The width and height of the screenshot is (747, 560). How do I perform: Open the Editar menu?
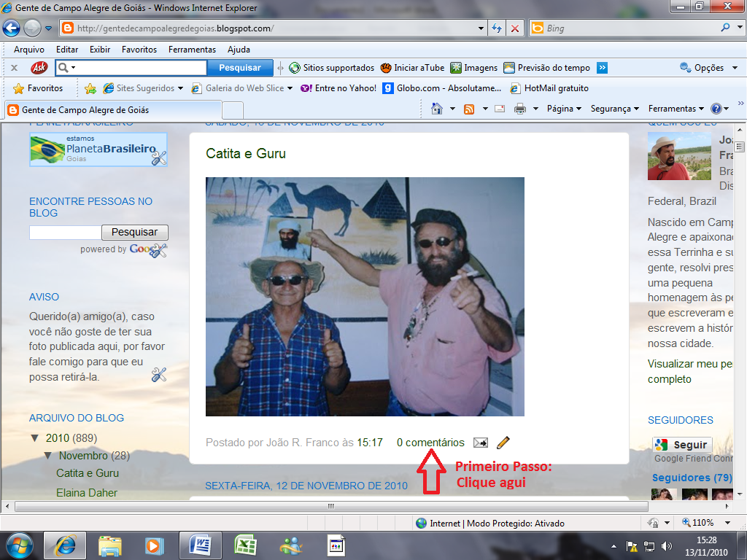(x=67, y=50)
